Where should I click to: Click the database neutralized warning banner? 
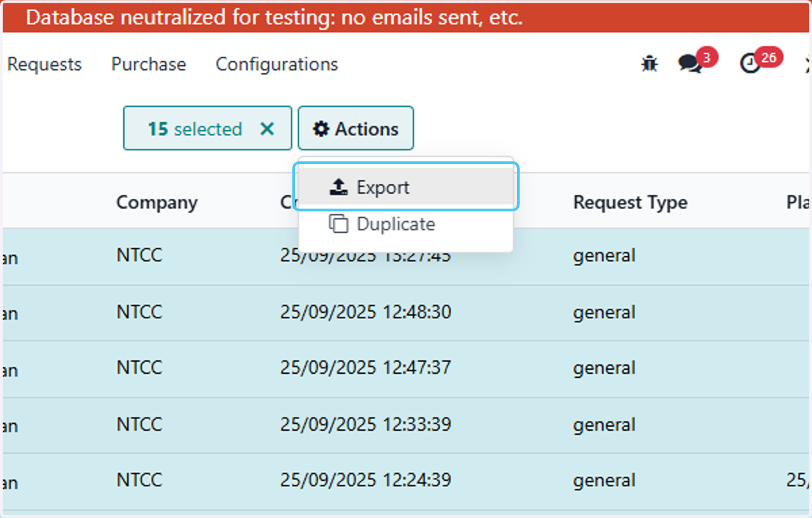(x=406, y=18)
